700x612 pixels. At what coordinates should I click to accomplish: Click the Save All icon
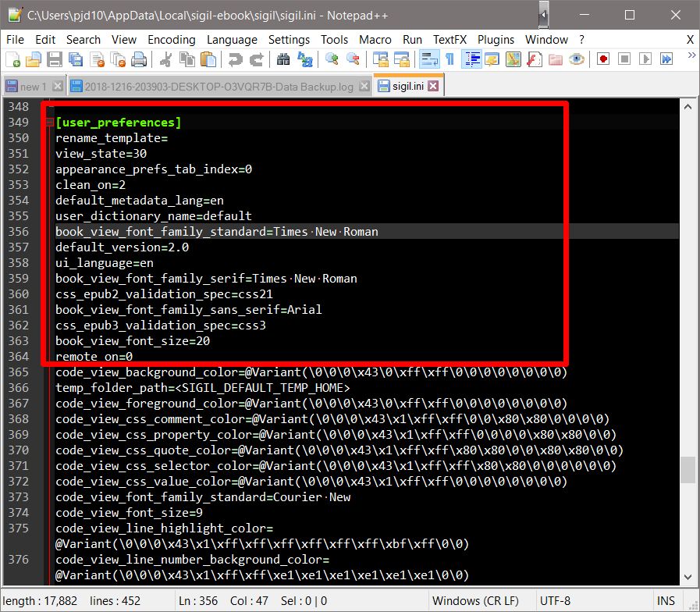(x=76, y=59)
